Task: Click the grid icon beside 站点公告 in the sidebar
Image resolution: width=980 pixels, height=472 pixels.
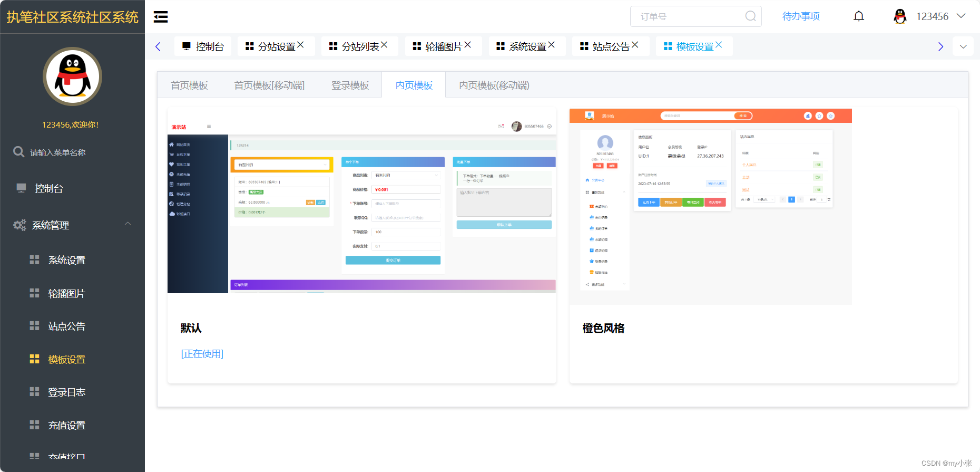Action: 34,326
